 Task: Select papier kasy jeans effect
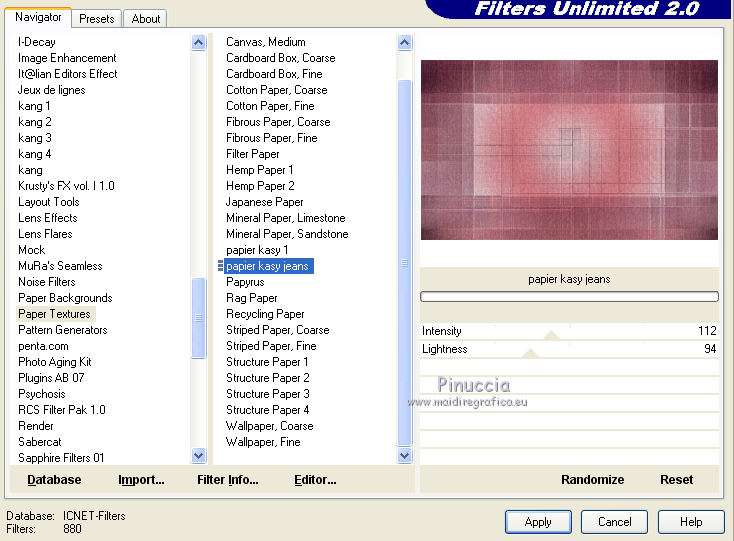click(x=267, y=266)
